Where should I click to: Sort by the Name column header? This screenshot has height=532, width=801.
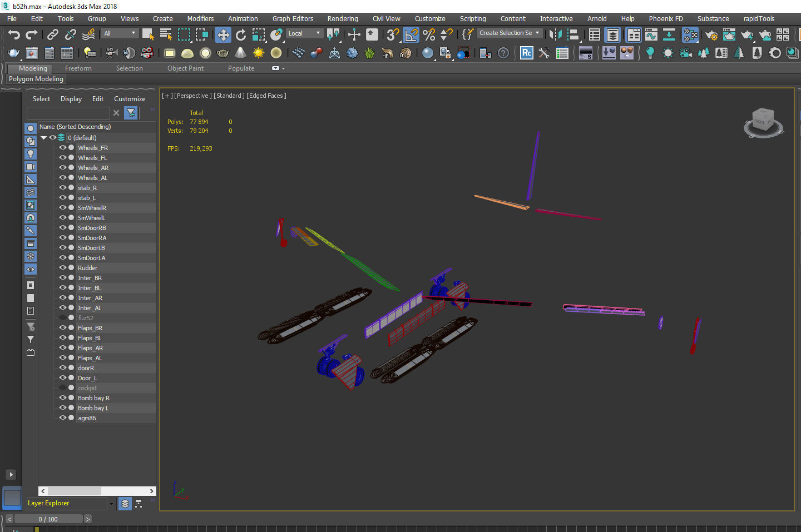(97, 127)
